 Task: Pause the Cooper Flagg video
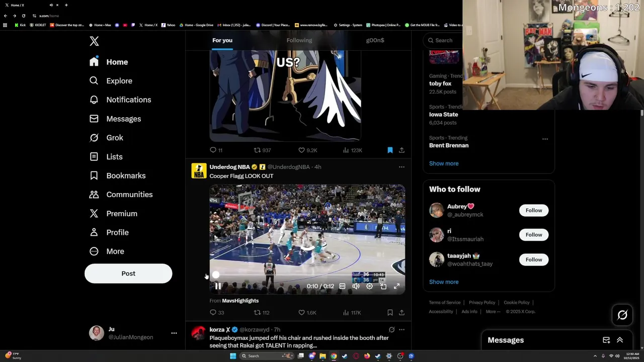click(x=218, y=286)
